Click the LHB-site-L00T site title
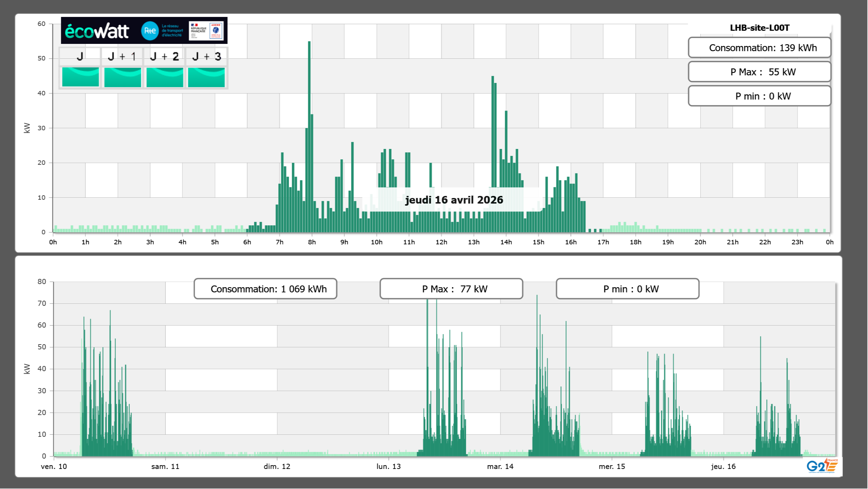This screenshot has height=489, width=868. (x=759, y=28)
